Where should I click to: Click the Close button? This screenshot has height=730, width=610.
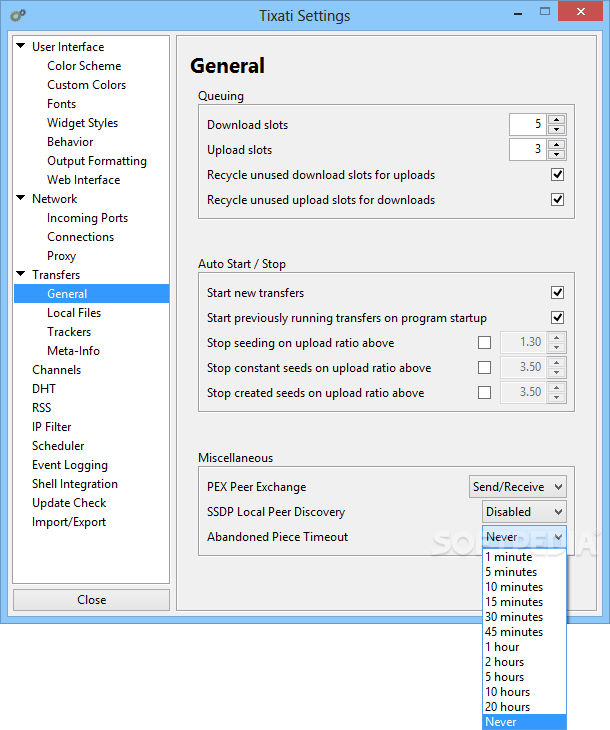pos(91,600)
